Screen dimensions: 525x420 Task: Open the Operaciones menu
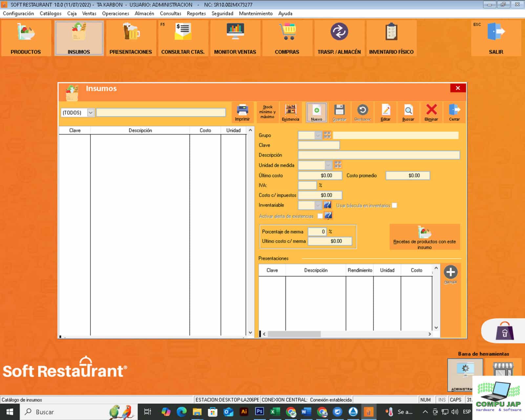[115, 13]
